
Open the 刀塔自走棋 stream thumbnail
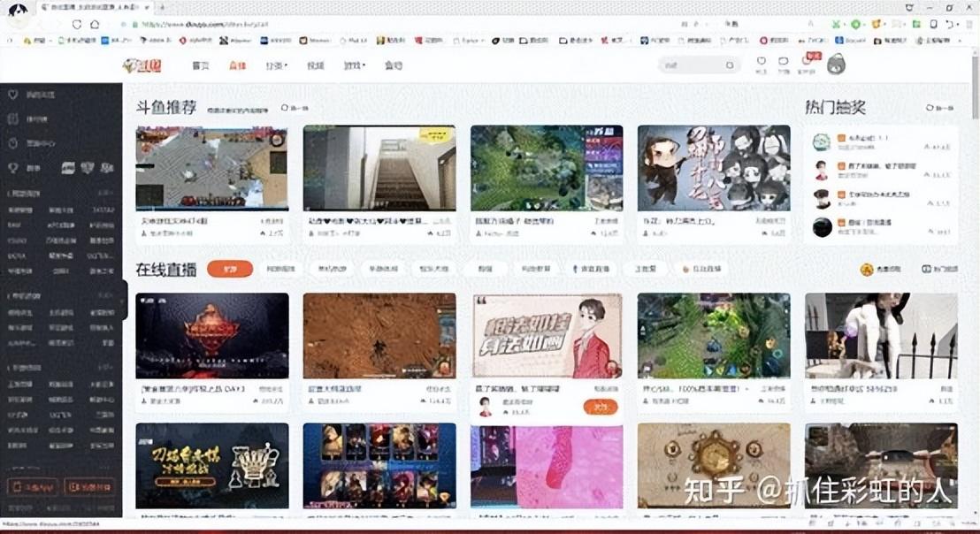tap(212, 466)
